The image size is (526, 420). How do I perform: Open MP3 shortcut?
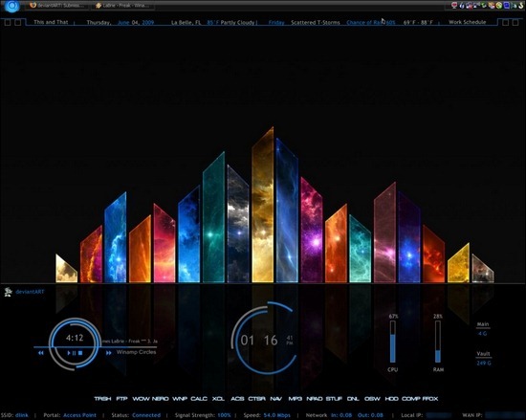coord(296,399)
